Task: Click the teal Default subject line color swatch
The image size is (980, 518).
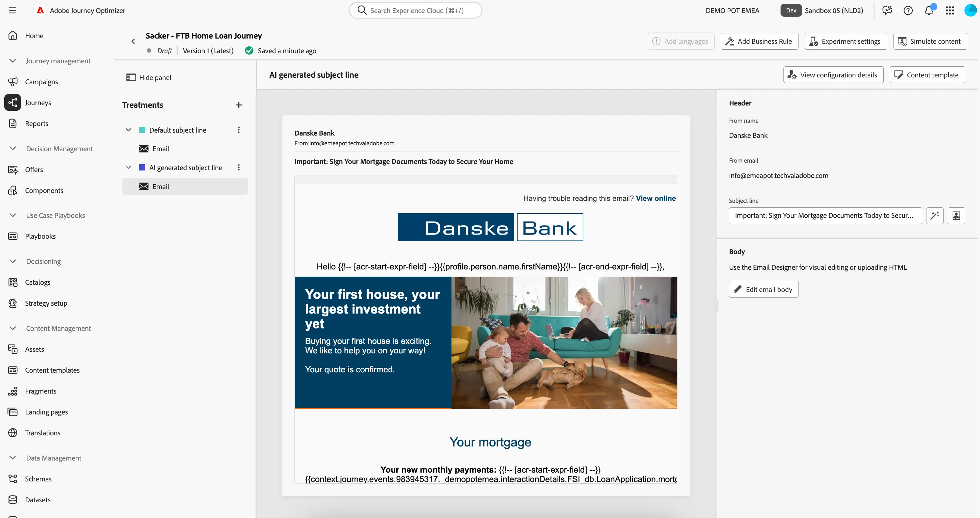Action: [142, 130]
